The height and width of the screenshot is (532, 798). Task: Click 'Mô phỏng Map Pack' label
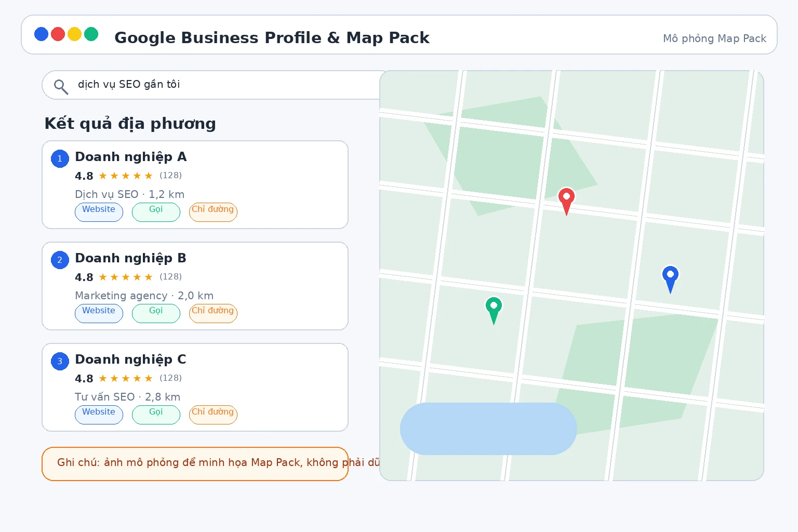(715, 38)
